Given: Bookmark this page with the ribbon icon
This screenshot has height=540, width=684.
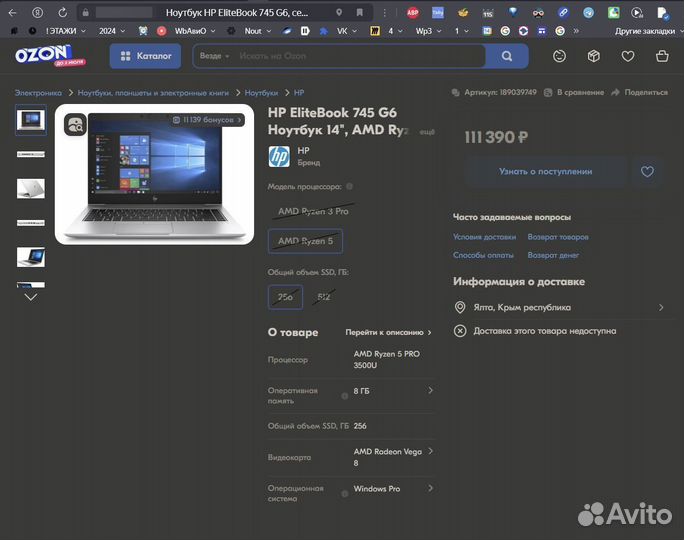Looking at the screenshot, I should coord(359,13).
